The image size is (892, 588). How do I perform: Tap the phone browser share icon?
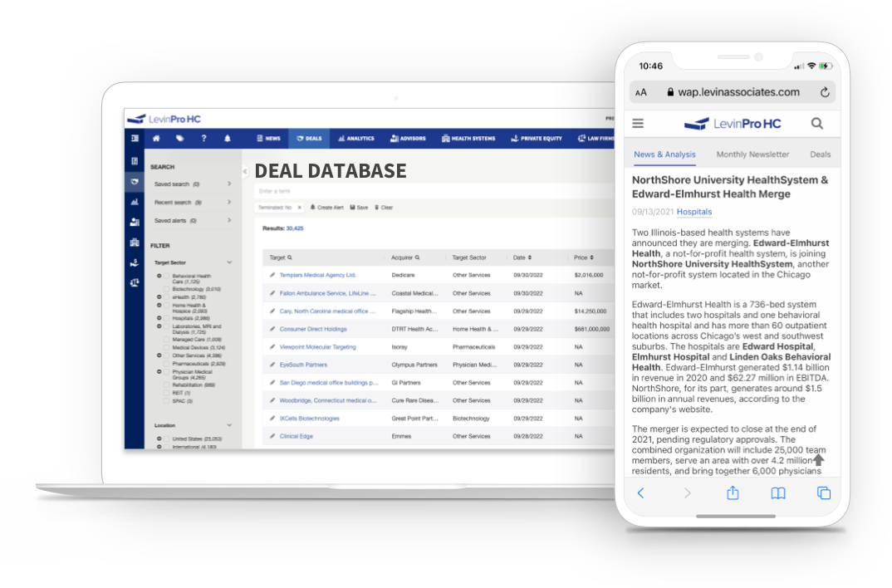[733, 492]
